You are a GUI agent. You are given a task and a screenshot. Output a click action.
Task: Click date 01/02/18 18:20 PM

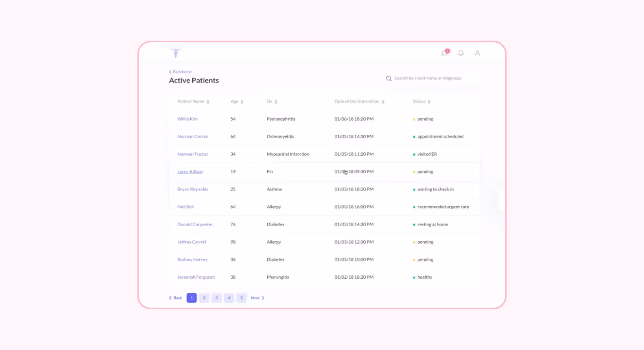354,277
